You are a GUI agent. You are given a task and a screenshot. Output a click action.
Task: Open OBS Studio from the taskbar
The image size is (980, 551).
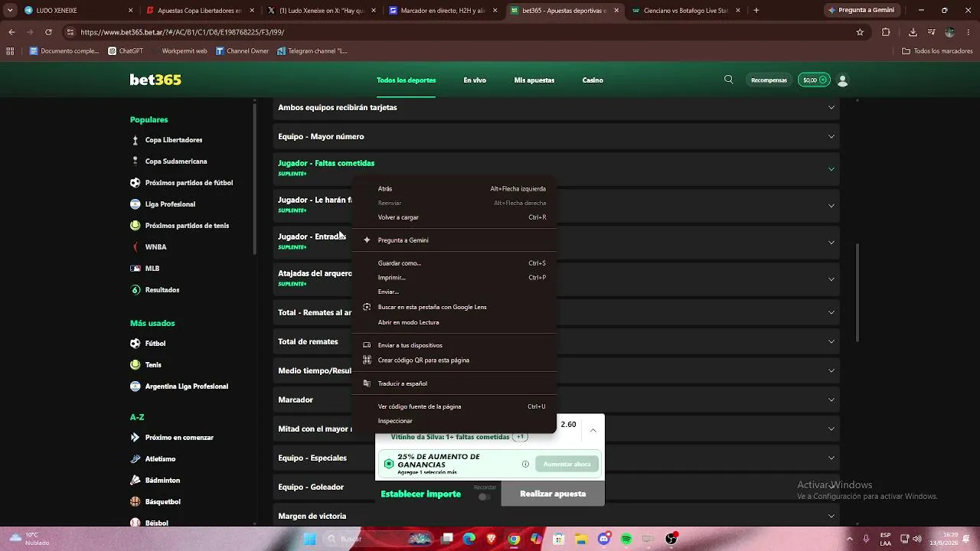point(671,539)
